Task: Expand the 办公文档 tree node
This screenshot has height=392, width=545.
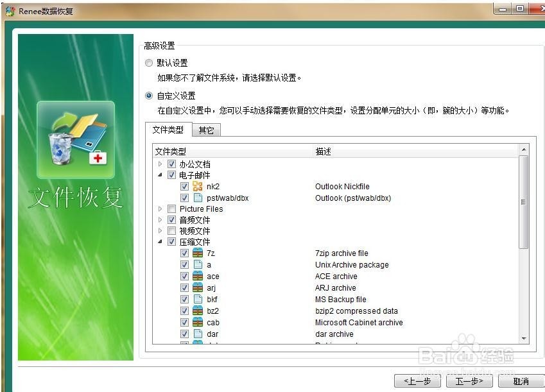Action: [x=160, y=164]
